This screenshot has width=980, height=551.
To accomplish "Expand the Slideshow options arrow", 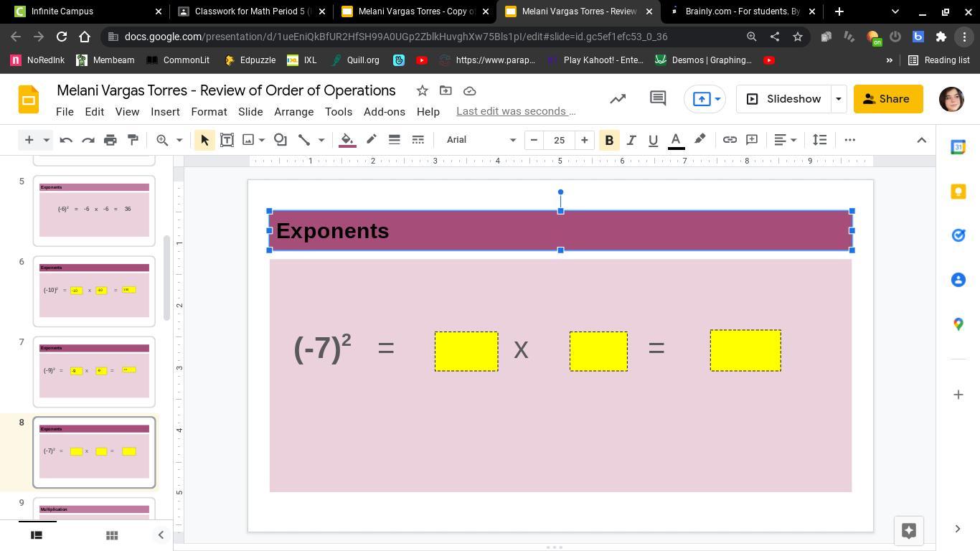I will (838, 99).
